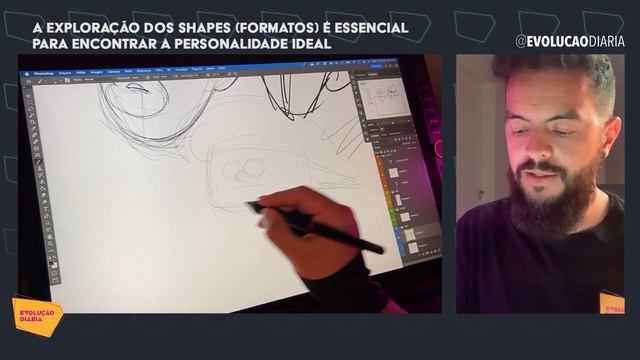
Task: Open the Apple menu
Action: coord(27,74)
